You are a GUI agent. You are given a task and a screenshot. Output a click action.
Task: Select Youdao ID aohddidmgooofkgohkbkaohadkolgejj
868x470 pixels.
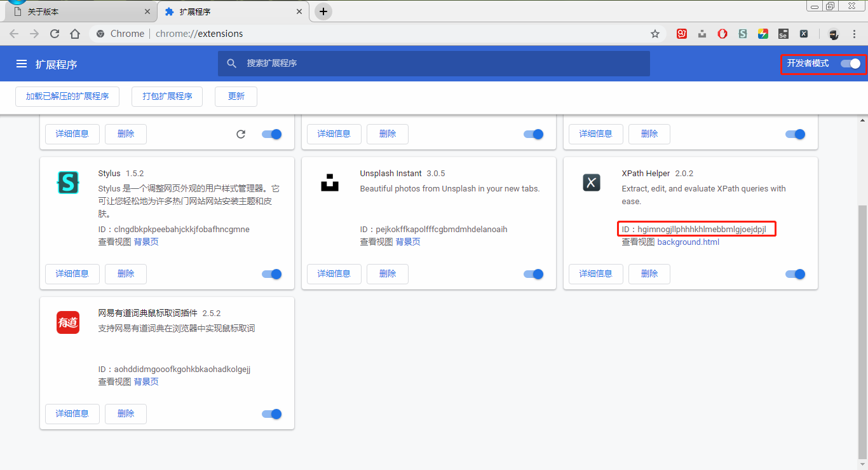pos(182,369)
